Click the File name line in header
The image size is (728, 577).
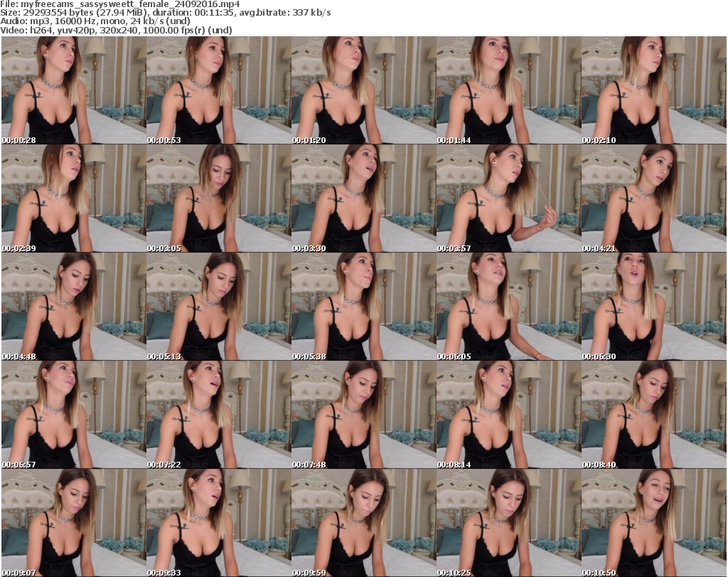point(120,4)
